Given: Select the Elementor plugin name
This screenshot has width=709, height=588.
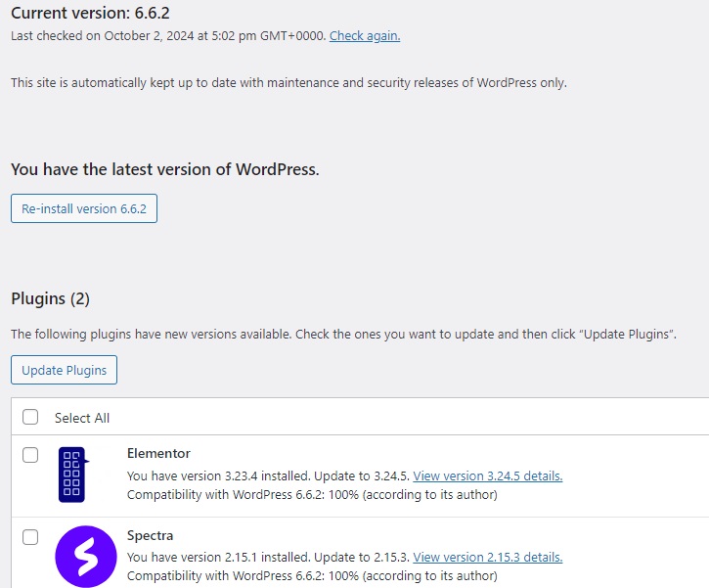Looking at the screenshot, I should 158,454.
